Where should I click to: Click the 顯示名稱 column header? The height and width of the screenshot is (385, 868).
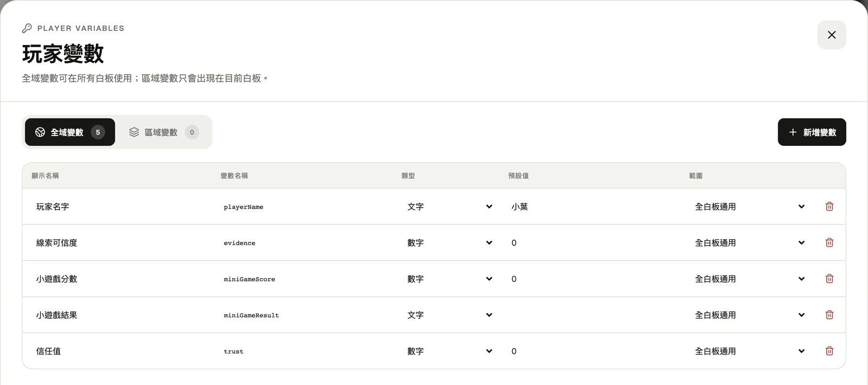click(45, 176)
